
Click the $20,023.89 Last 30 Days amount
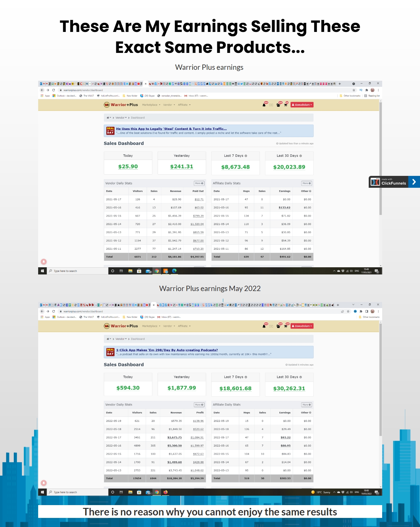tap(289, 167)
